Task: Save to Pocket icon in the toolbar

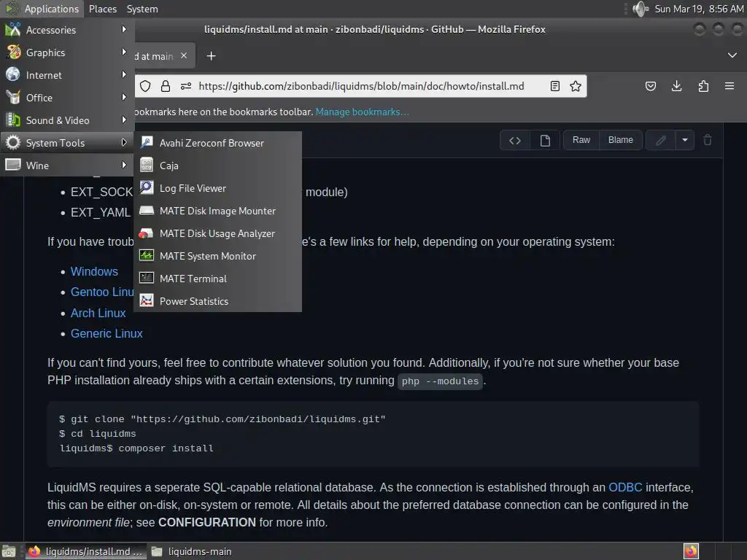Action: point(651,86)
